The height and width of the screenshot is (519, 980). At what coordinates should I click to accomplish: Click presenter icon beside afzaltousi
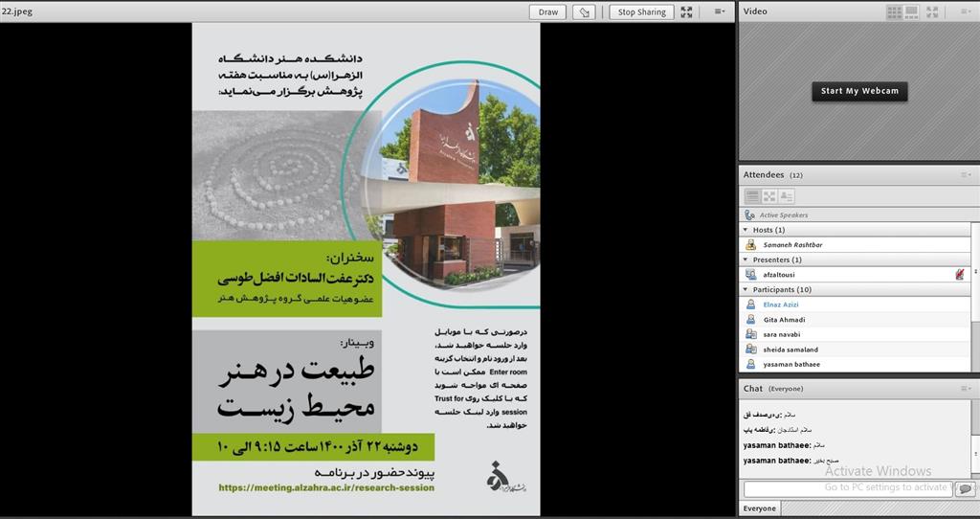pyautogui.click(x=750, y=275)
